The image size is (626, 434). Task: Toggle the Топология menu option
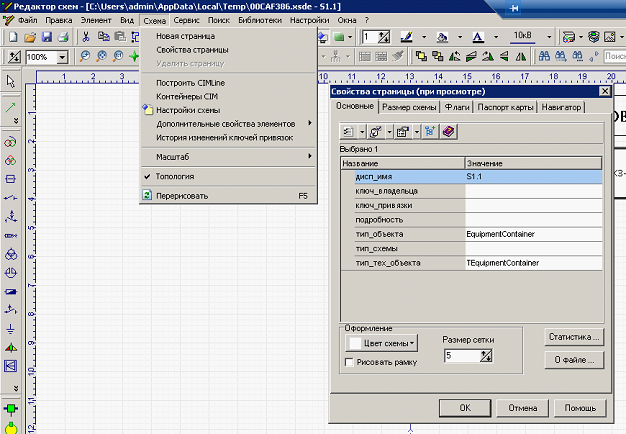(174, 176)
